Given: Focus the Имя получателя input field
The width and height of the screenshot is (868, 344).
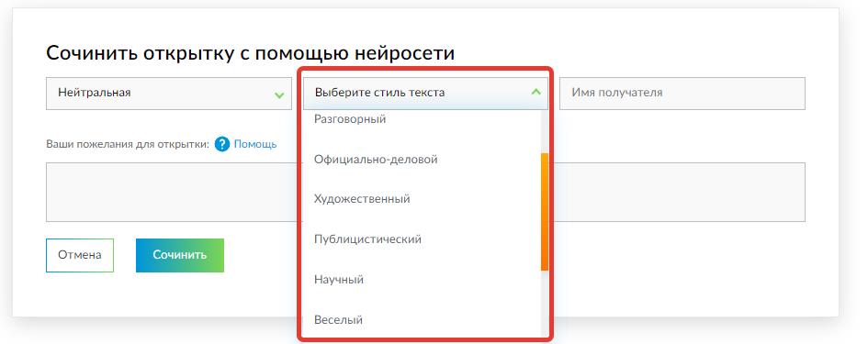Looking at the screenshot, I should pos(682,94).
